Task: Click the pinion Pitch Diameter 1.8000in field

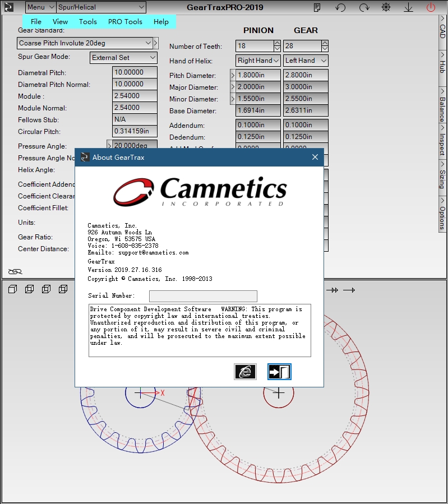Action: 258,75
